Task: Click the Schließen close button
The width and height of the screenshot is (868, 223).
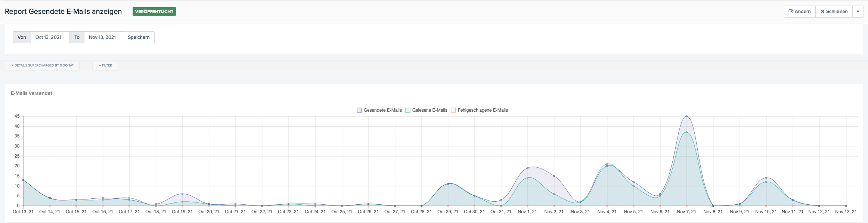Action: coord(834,12)
